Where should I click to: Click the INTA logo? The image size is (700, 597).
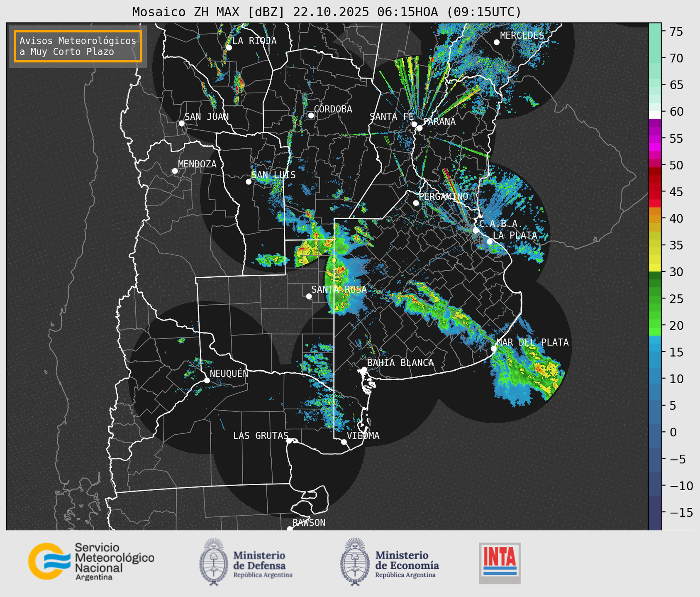pos(500,563)
